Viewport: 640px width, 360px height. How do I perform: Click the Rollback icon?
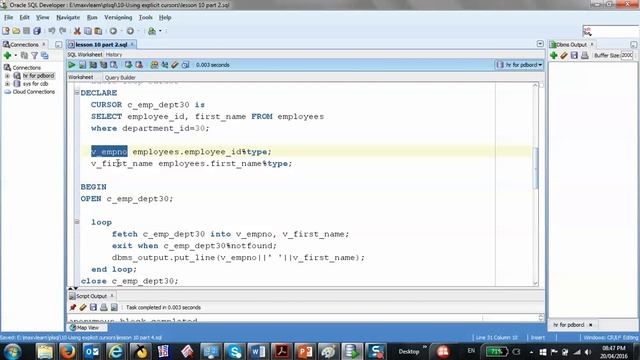[139, 65]
